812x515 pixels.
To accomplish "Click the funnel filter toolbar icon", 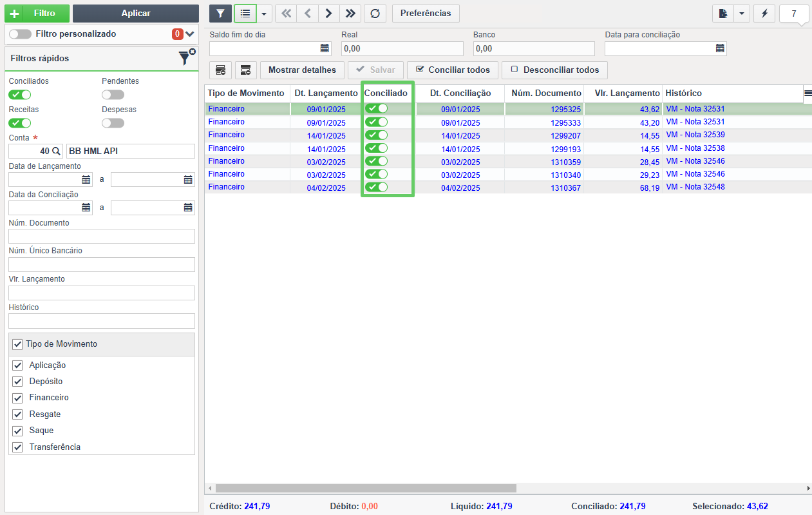I will (x=220, y=14).
